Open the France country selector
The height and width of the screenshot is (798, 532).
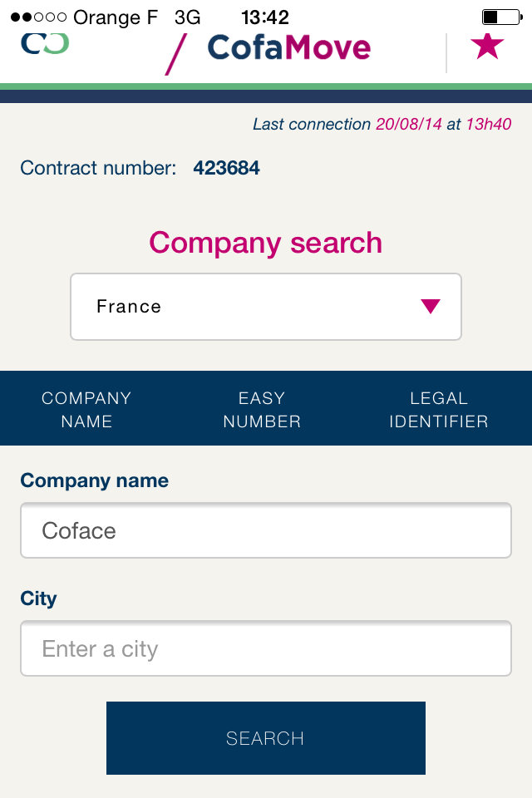pyautogui.click(x=266, y=307)
